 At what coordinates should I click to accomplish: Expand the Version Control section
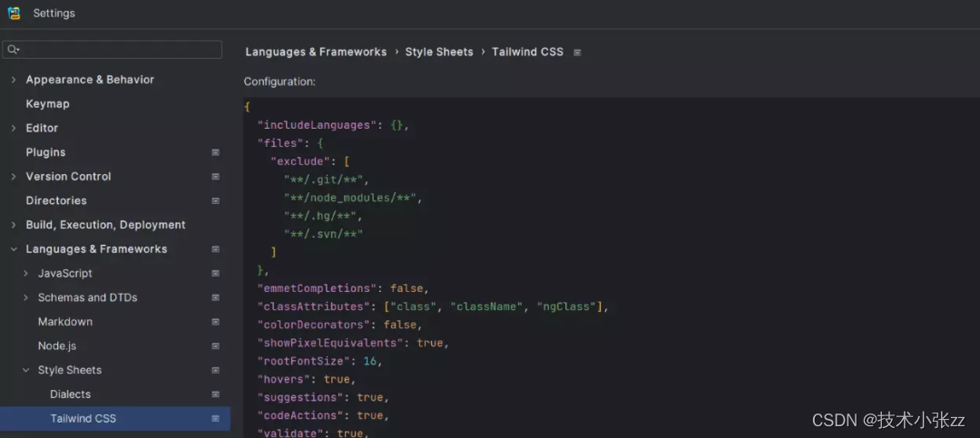[x=14, y=177]
